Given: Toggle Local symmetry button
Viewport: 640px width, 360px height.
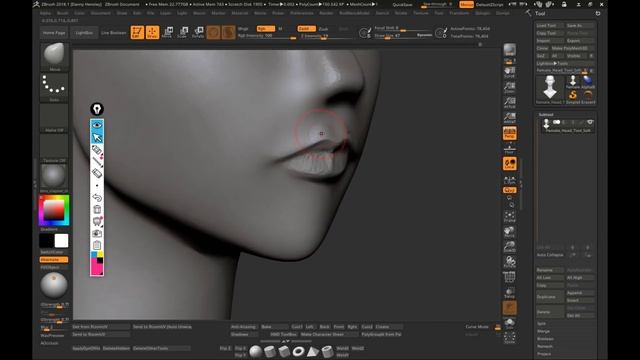Looking at the screenshot, I should click(509, 164).
